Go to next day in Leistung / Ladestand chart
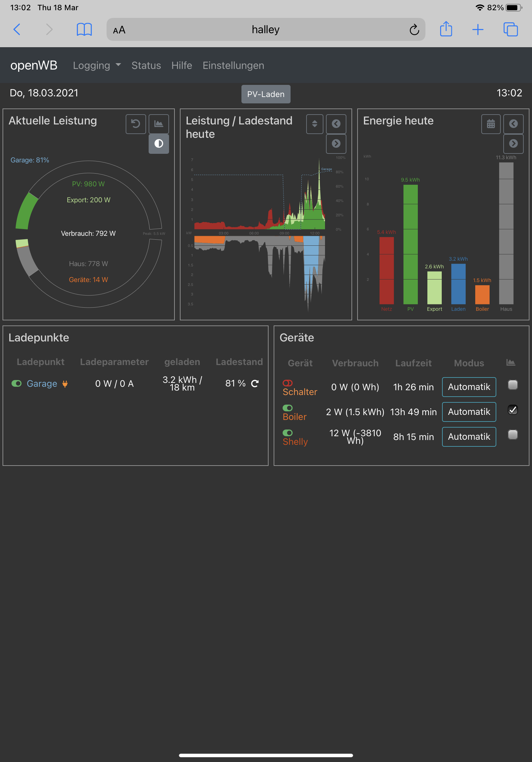532x762 pixels. (336, 144)
